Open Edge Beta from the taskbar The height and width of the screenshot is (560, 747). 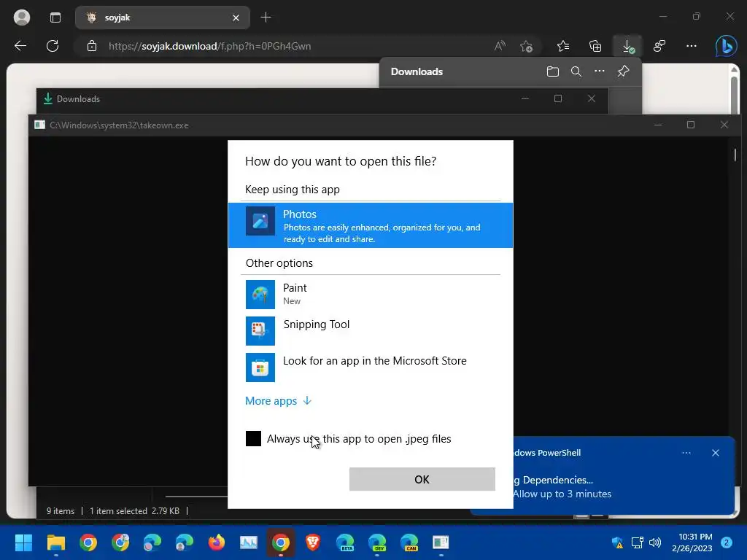pyautogui.click(x=345, y=542)
